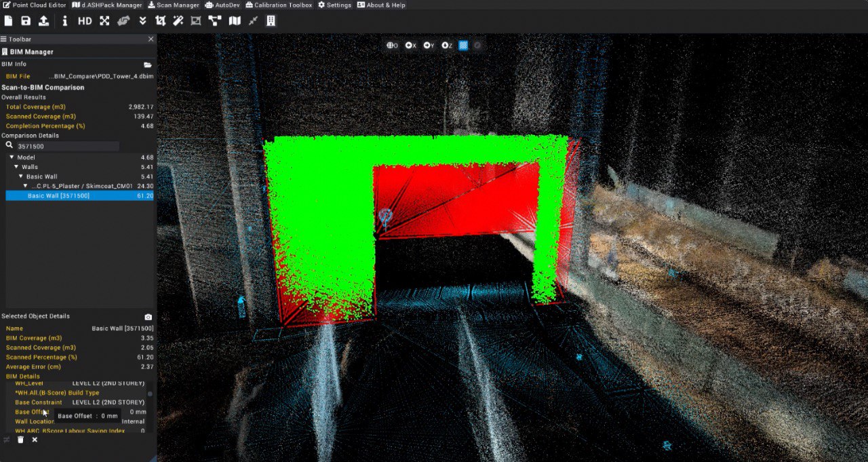The width and height of the screenshot is (868, 462).
Task: Click the folded map icon in toolbar
Action: point(235,21)
